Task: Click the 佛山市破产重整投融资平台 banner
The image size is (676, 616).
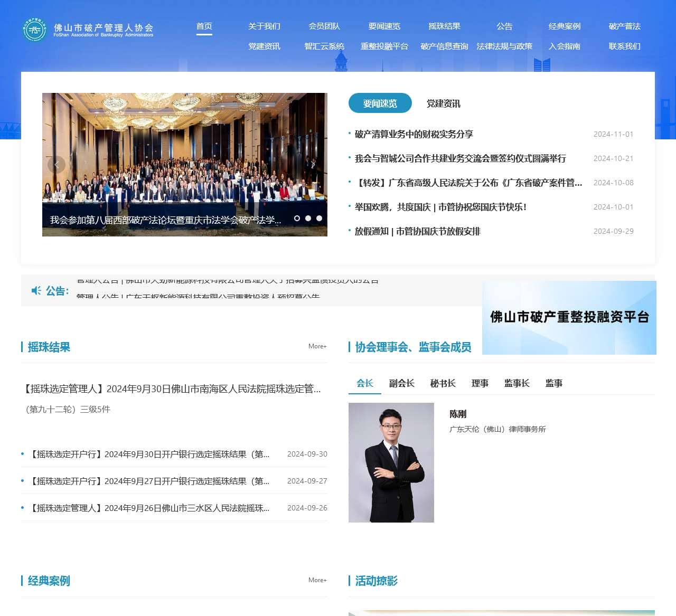Action: (569, 318)
